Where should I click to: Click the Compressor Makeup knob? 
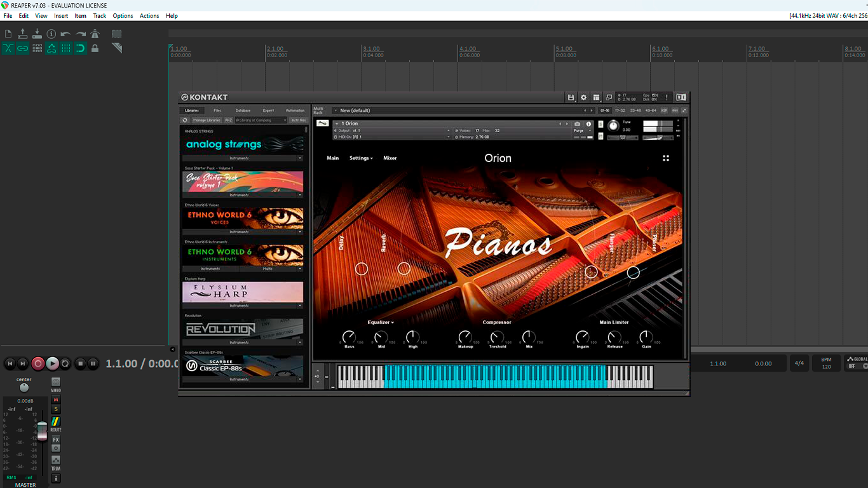[x=465, y=337]
